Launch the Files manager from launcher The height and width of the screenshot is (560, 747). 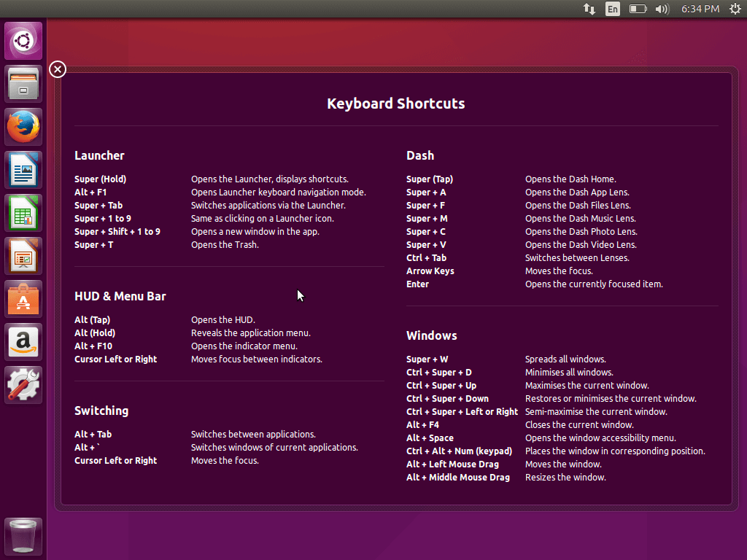click(24, 84)
